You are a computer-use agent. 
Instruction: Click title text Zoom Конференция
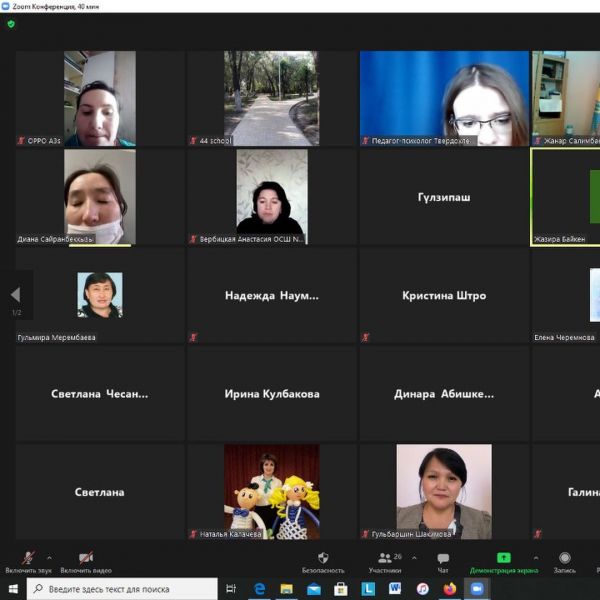point(56,7)
